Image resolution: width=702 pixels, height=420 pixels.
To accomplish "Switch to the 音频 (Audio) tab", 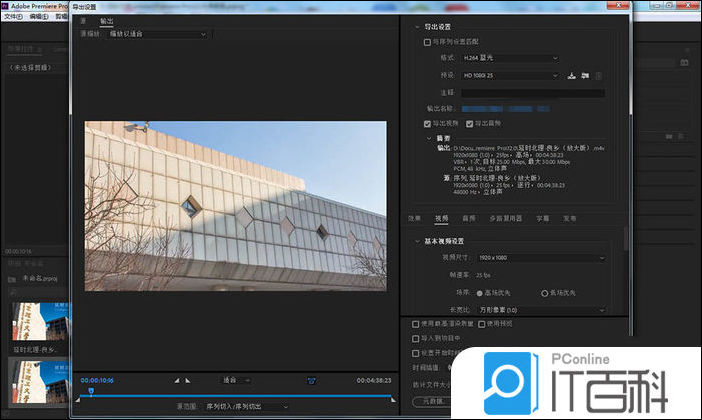I will pyautogui.click(x=468, y=217).
